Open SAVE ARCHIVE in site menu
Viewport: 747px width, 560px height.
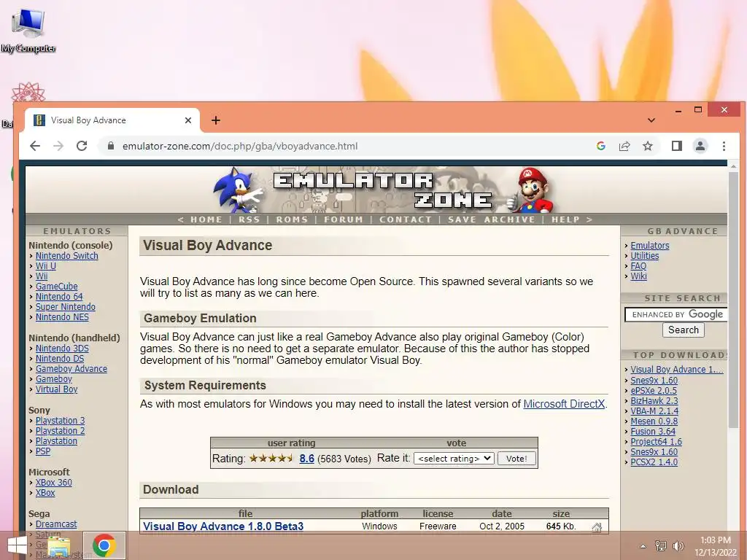point(491,219)
